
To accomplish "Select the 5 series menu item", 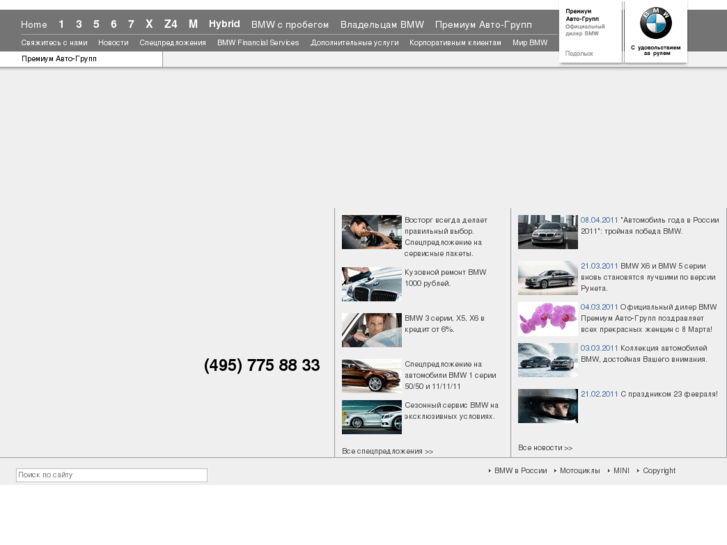I will (96, 24).
